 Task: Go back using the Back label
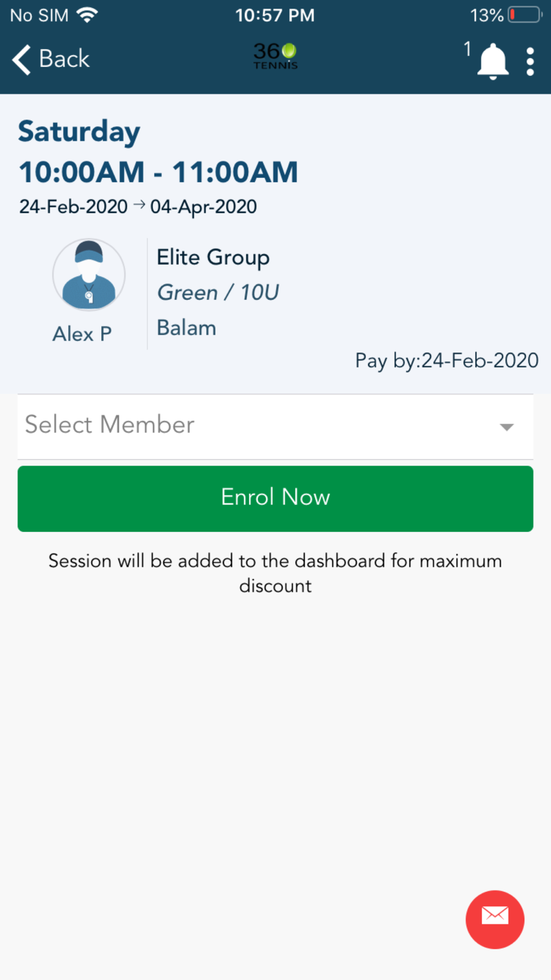(x=64, y=58)
